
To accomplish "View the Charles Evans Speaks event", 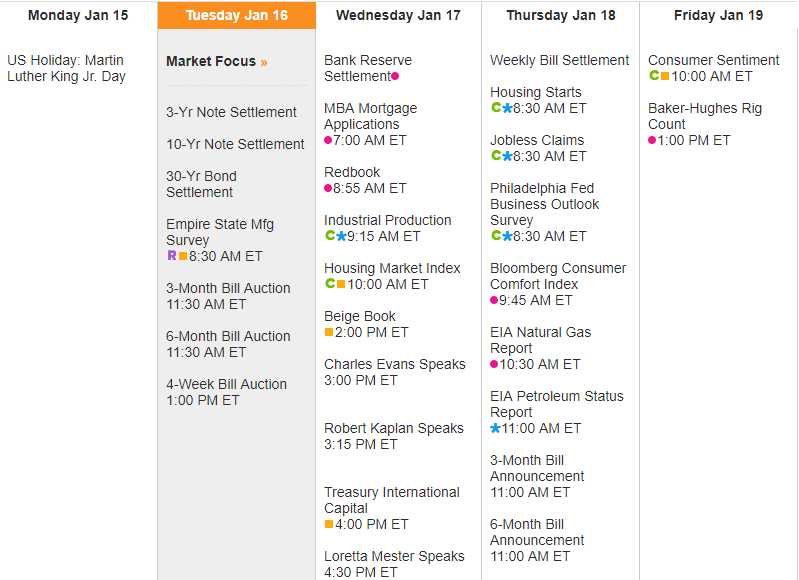I will pyautogui.click(x=394, y=364).
